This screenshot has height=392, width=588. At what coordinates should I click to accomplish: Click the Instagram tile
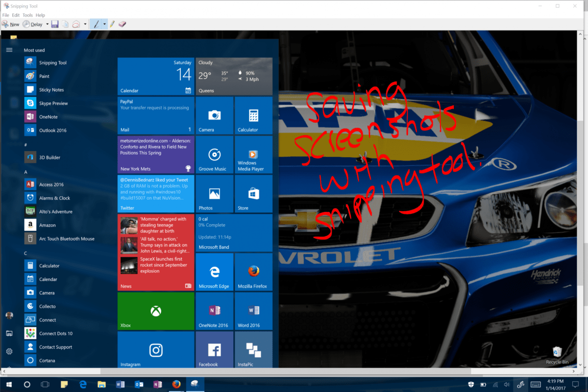click(156, 350)
